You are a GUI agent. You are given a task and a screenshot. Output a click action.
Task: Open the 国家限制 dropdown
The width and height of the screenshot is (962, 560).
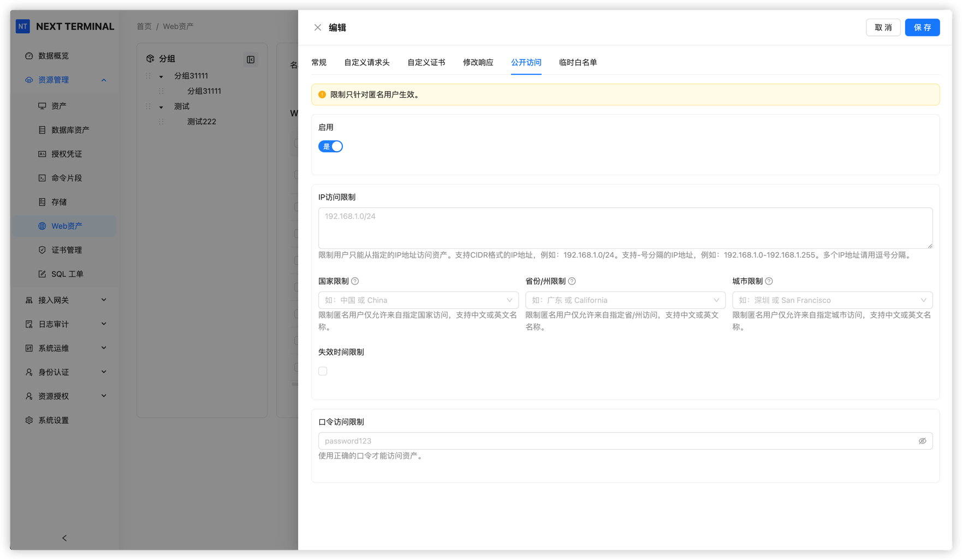point(418,300)
